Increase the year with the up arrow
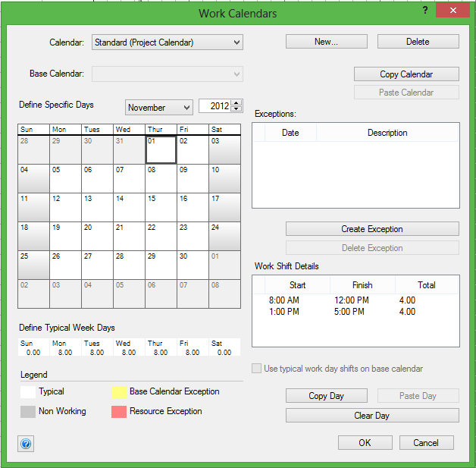The width and height of the screenshot is (476, 468). point(236,104)
